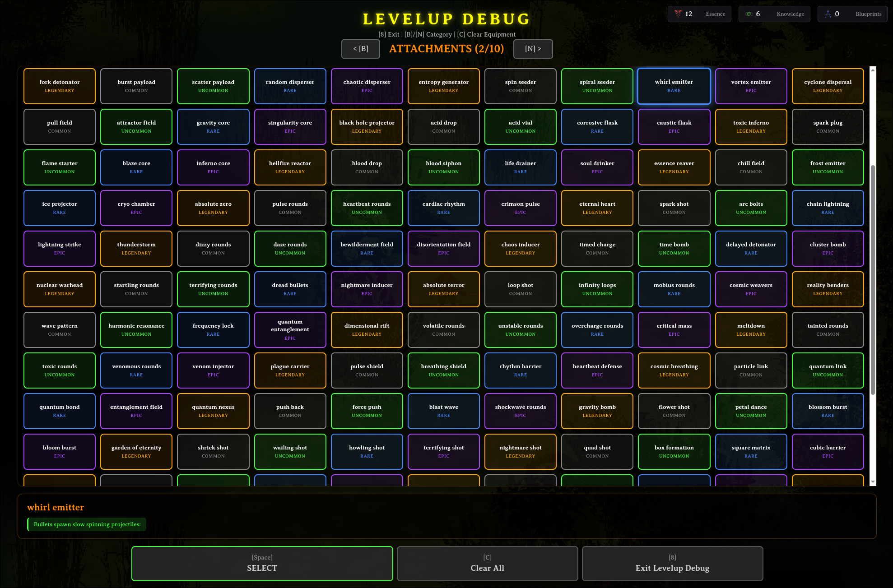Click scrollbar down arrow
Image resolution: width=893 pixels, height=588 pixels.
[873, 482]
